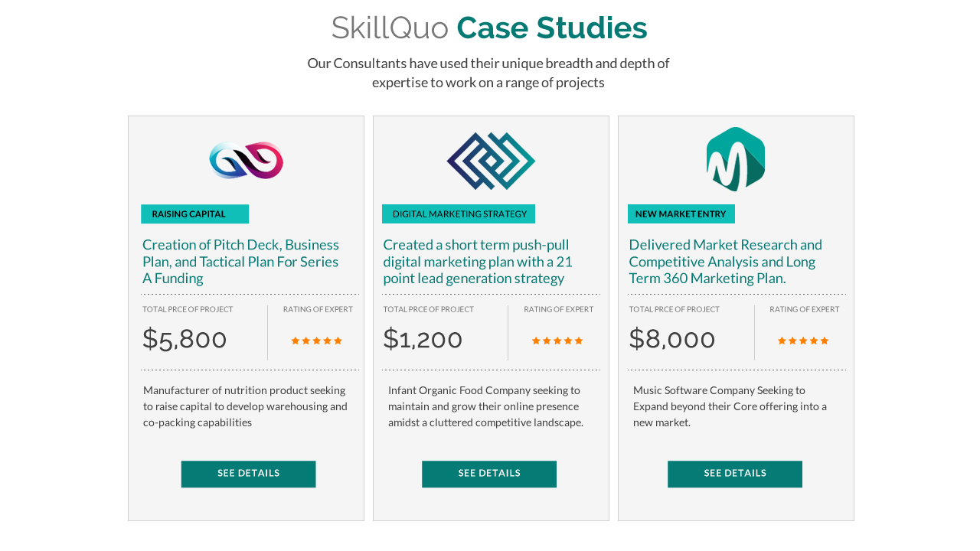Click the blue diamond maze logo

coord(491,161)
